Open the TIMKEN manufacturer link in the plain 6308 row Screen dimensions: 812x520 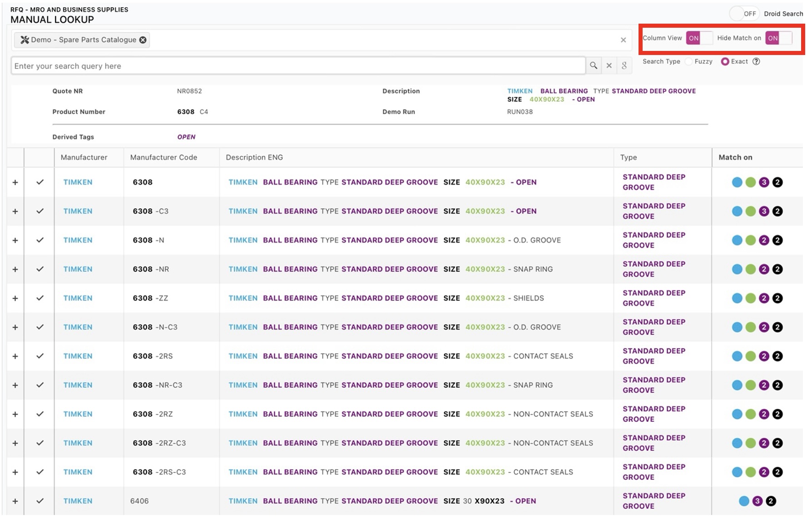(78, 182)
